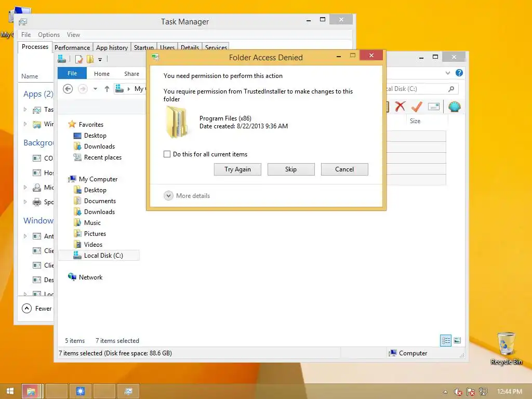
Task: Expand More details in the dialog
Action: tap(187, 196)
